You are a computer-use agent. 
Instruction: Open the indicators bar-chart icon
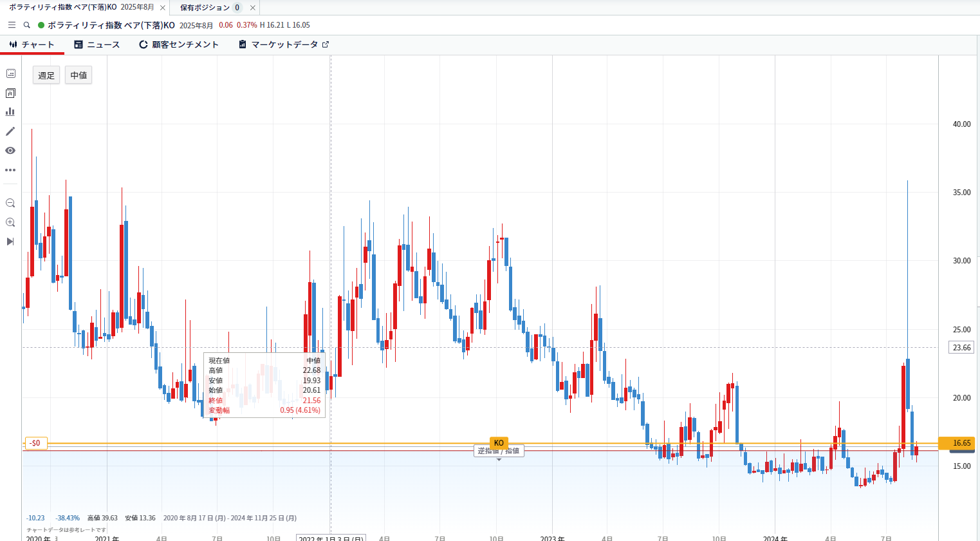click(10, 112)
